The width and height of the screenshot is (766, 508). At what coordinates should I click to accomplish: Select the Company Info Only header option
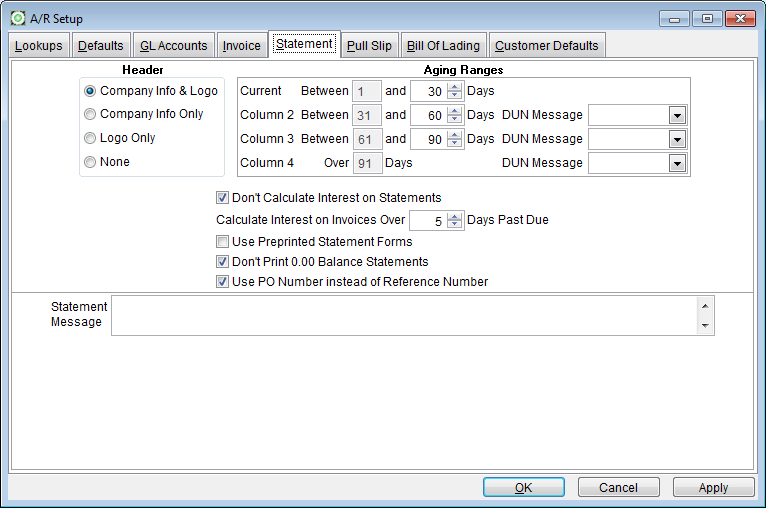click(90, 114)
